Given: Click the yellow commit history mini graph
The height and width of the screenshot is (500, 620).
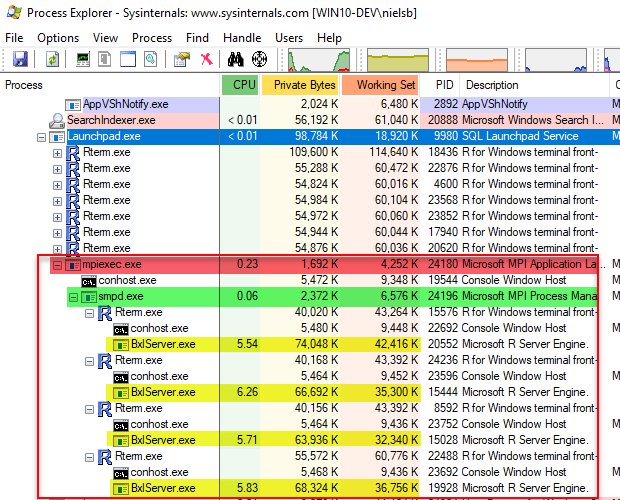Looking at the screenshot, I should click(x=398, y=60).
